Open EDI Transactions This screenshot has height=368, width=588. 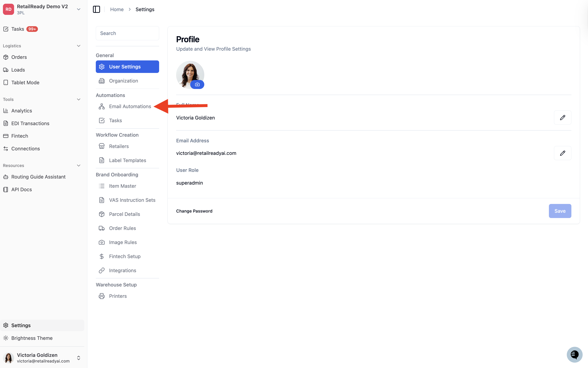point(30,123)
